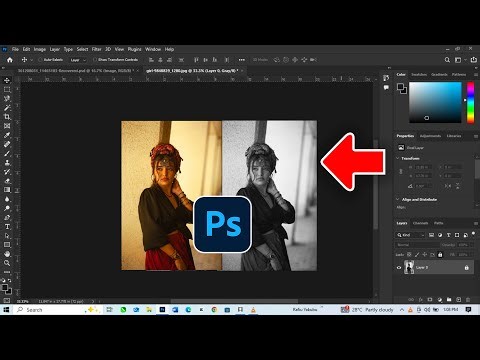Open three-dots more options in options bar
Viewport: 480px width, 360px height.
[242, 60]
